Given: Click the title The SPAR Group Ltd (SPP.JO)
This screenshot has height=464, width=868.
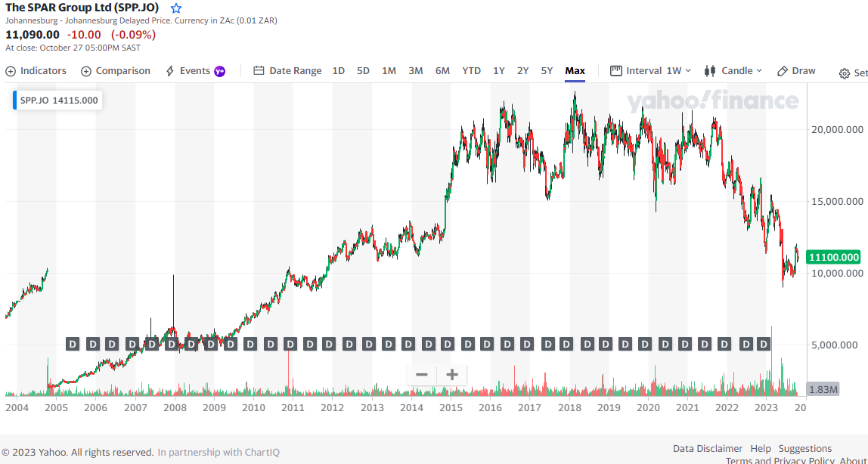Looking at the screenshot, I should 82,8.
